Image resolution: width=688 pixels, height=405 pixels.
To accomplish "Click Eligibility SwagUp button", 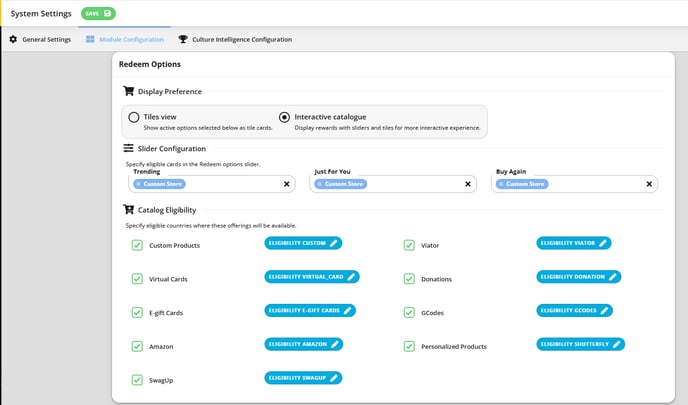I will click(x=303, y=378).
